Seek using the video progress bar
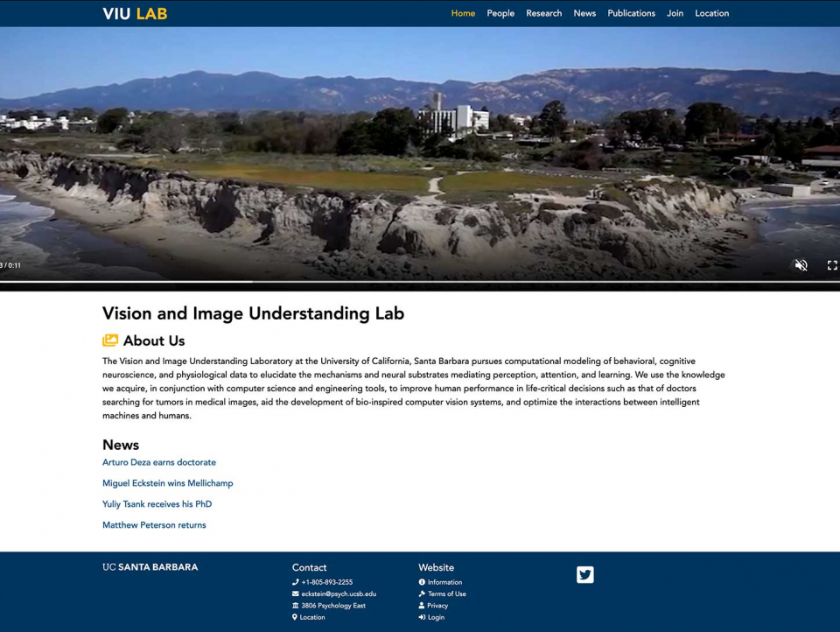This screenshot has height=632, width=840. tap(420, 282)
